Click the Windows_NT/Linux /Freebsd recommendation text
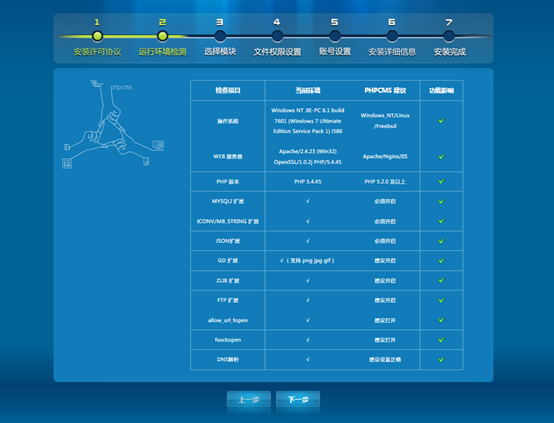Viewport: 554px width, 423px height. point(385,121)
